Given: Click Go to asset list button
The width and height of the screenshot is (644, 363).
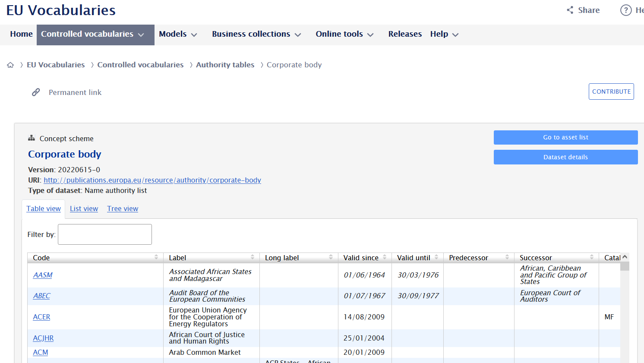Looking at the screenshot, I should (565, 137).
